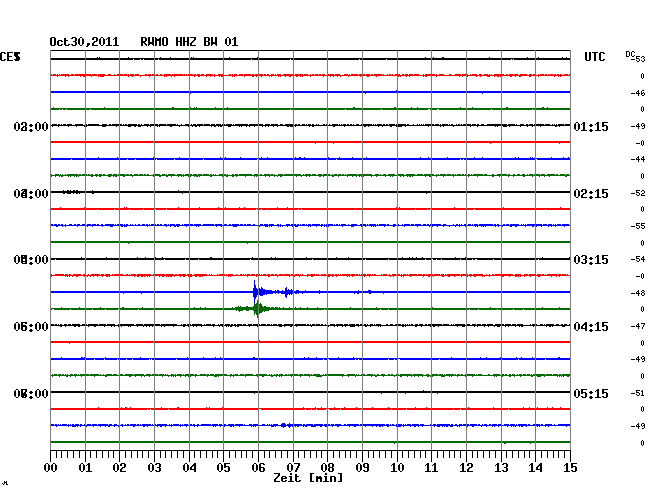Click the station header RWMO HHZ BW 01
Screen dimensions: 650x494
189,42
